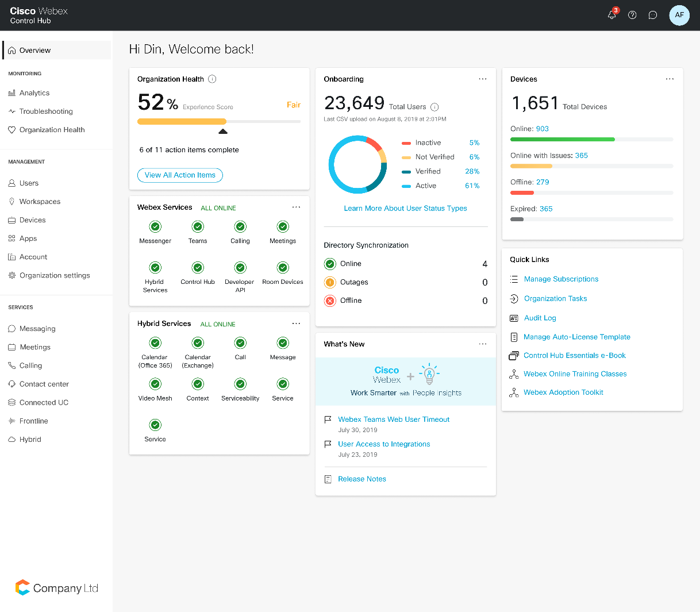Screen dimensions: 700x612
Task: Click the info icon next to Total Users
Action: click(434, 107)
